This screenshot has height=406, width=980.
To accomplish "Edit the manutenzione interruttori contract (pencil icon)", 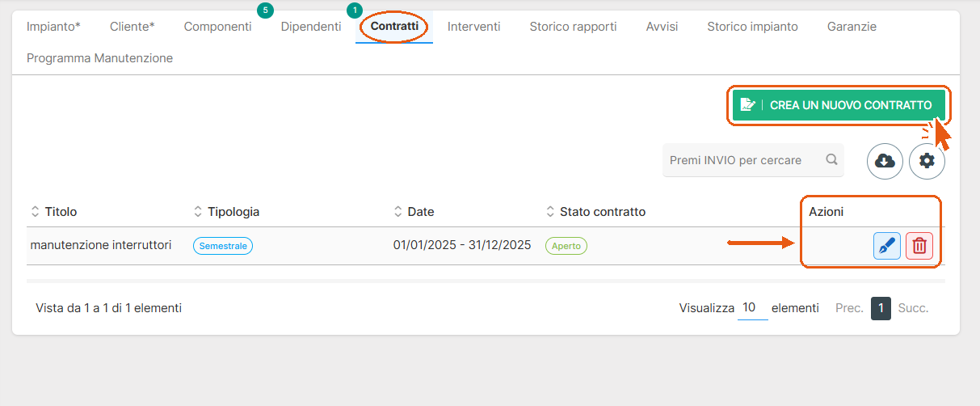I will 887,246.
